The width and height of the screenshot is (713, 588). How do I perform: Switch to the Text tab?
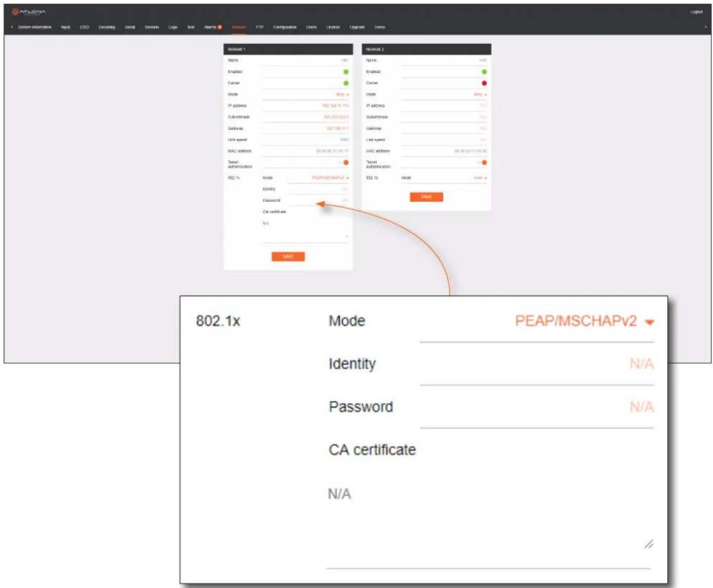(191, 27)
